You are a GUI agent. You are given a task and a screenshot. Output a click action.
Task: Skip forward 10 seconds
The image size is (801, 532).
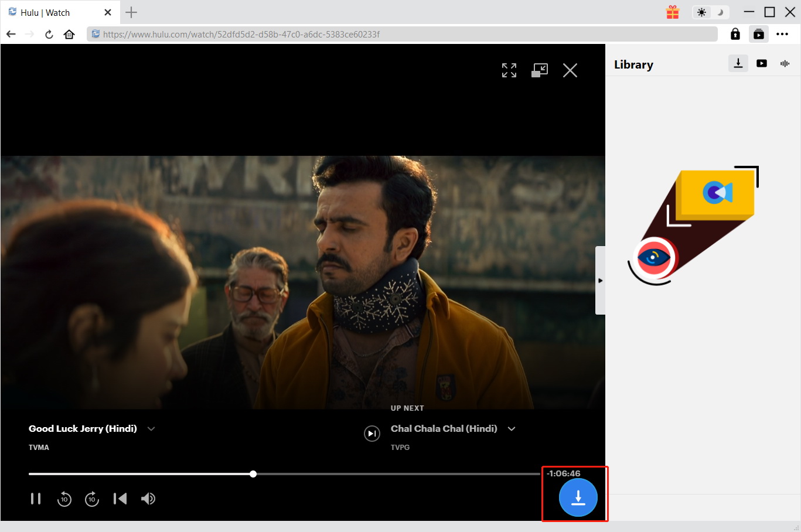92,499
